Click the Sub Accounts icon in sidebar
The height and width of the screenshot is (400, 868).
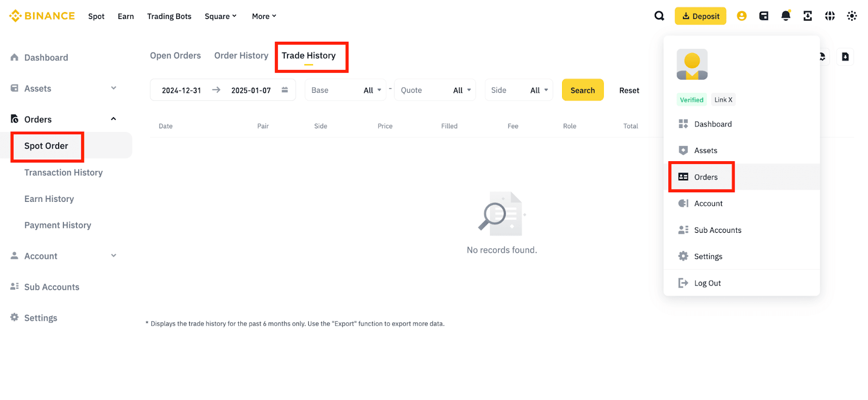tap(15, 287)
